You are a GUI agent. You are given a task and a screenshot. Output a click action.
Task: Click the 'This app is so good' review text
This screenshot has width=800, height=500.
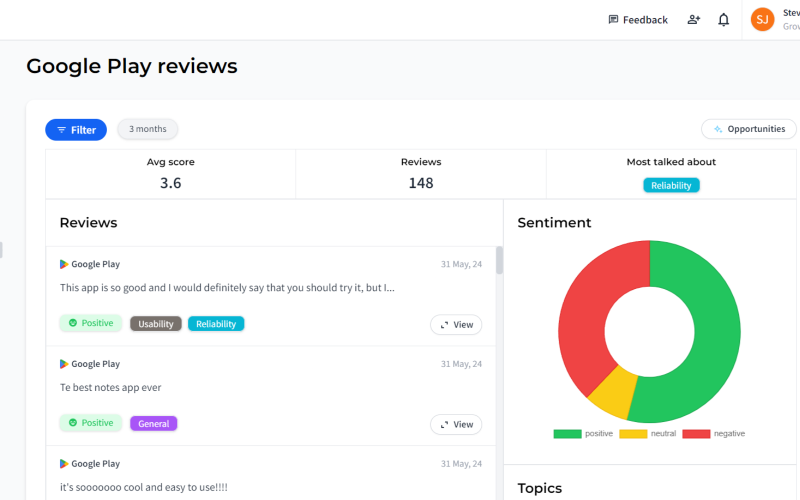227,288
